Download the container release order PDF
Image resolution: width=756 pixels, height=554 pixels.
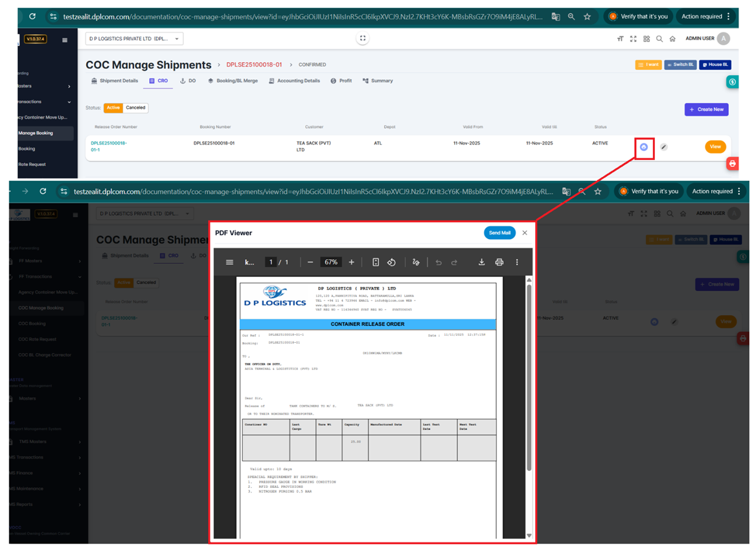click(x=481, y=262)
